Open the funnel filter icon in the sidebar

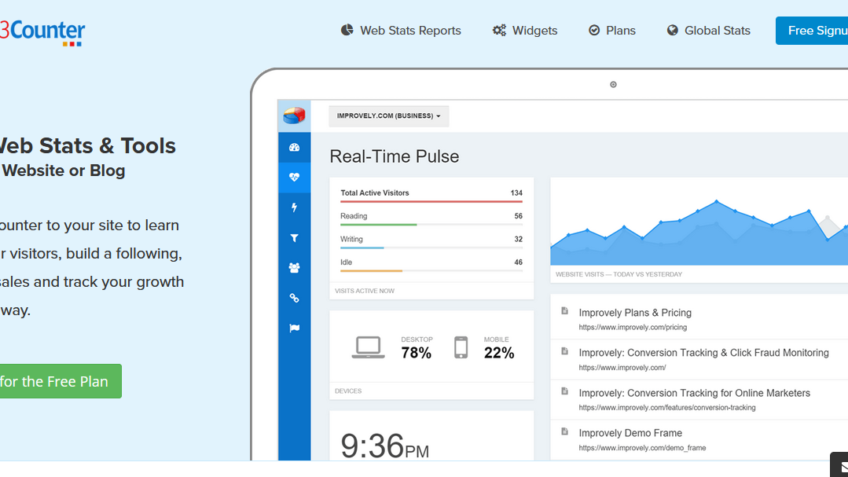pos(294,238)
